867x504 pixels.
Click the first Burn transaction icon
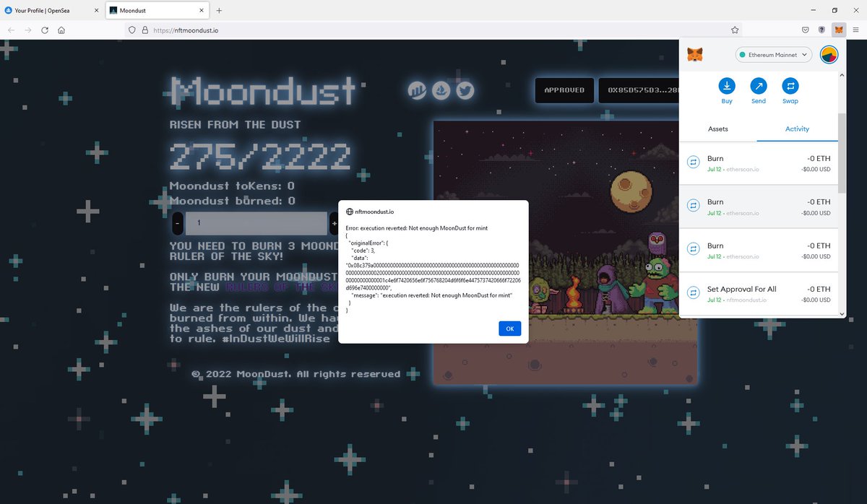click(x=694, y=163)
